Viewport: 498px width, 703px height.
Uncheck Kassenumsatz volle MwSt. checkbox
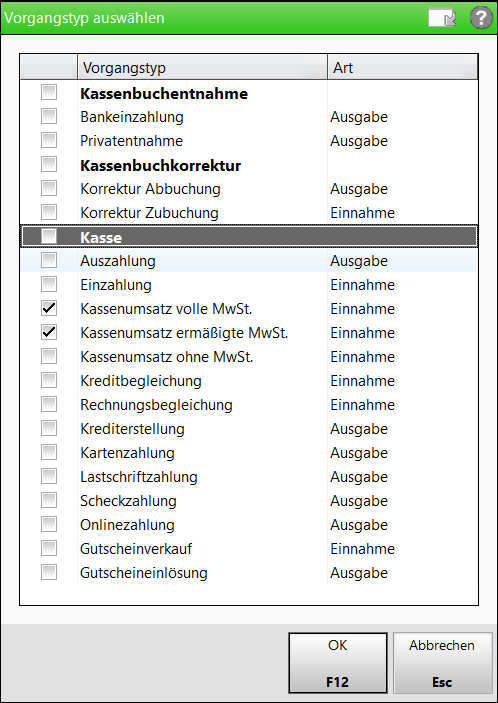point(49,308)
